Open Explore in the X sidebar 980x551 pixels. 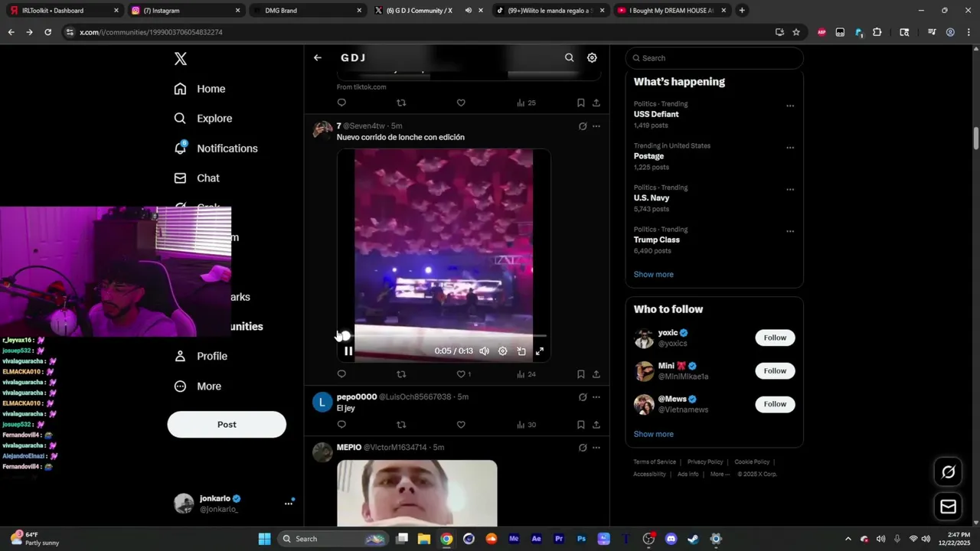203,119
